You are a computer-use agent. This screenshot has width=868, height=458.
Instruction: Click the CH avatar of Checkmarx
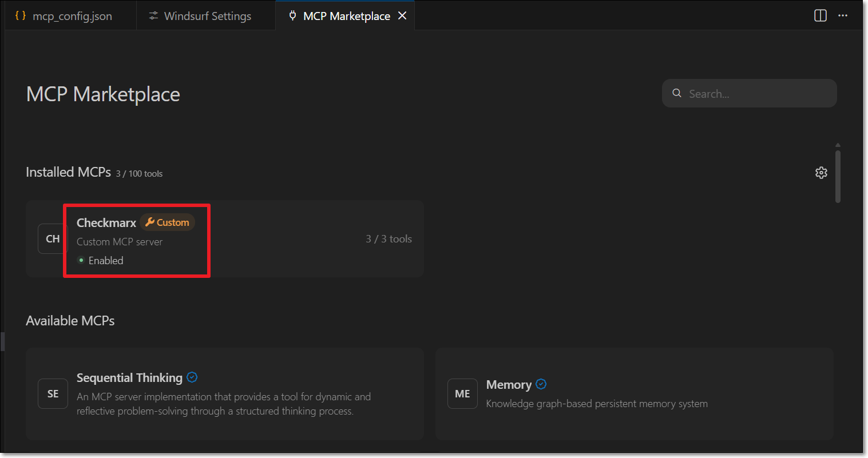click(x=53, y=239)
